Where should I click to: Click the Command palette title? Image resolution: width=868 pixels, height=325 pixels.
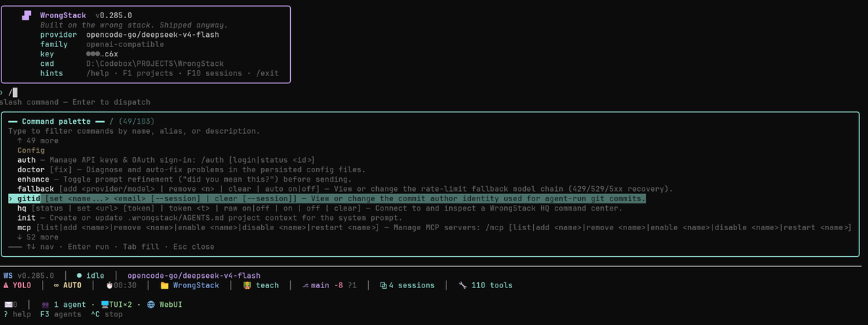point(56,121)
